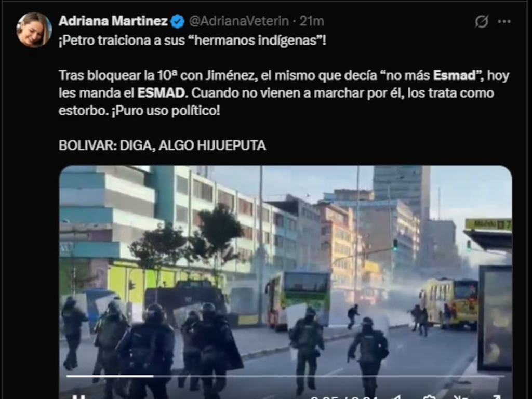Viewport: 532px width, 399px height.
Task: Seek on the video progress bar
Action: [285, 376]
